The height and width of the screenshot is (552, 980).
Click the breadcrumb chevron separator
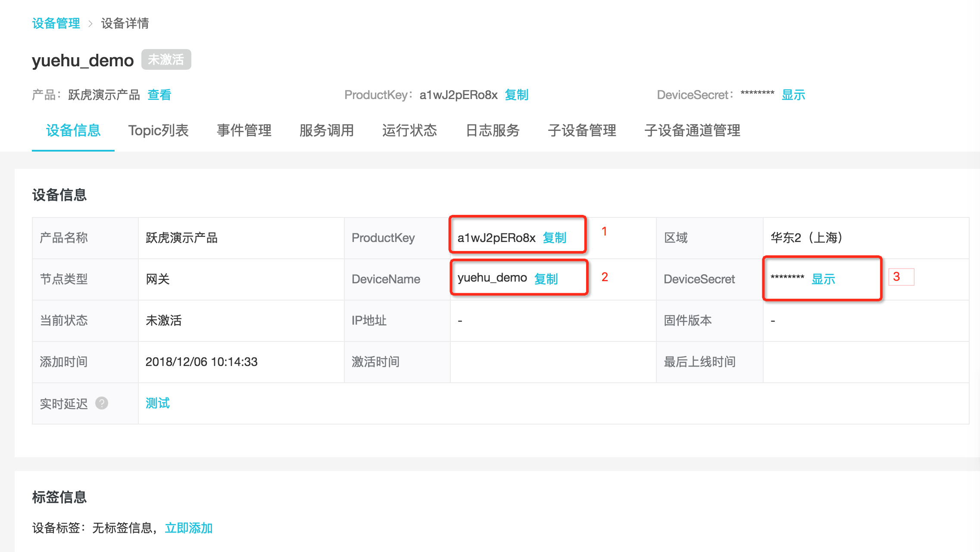click(x=91, y=24)
